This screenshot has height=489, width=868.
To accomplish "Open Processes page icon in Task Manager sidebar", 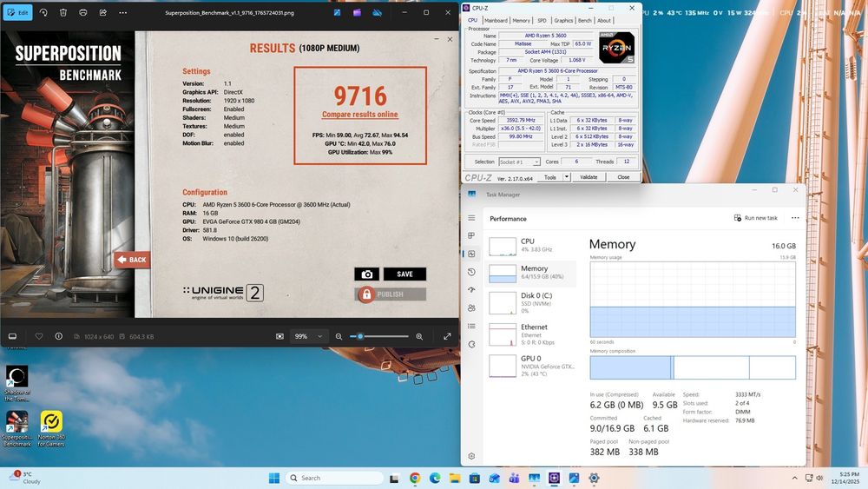I will [x=471, y=235].
